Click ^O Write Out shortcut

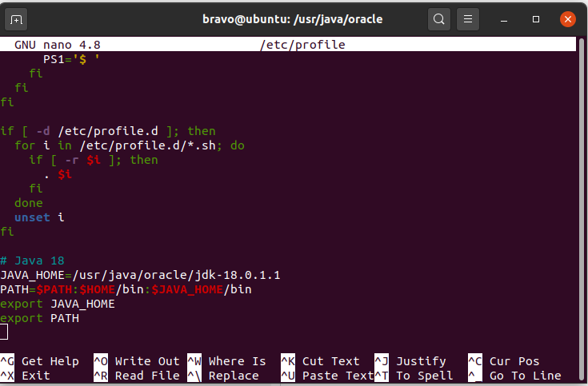(137, 361)
